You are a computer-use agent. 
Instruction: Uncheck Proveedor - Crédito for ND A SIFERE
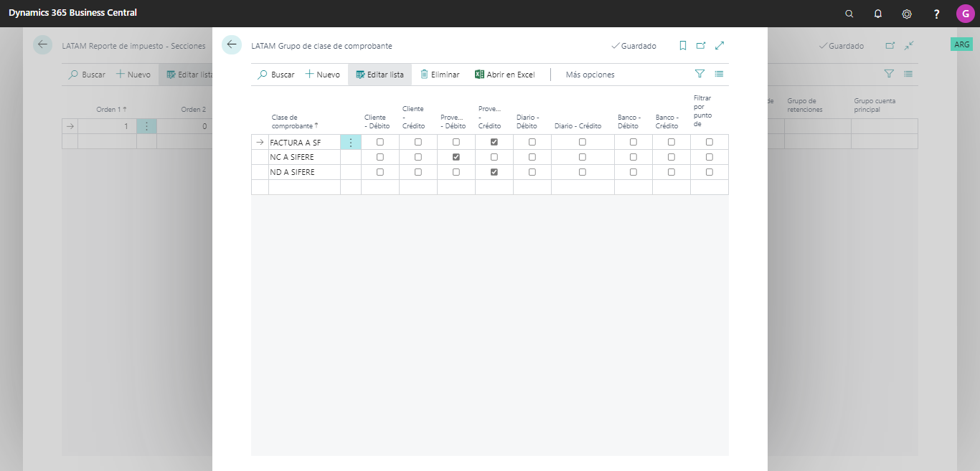(x=494, y=172)
